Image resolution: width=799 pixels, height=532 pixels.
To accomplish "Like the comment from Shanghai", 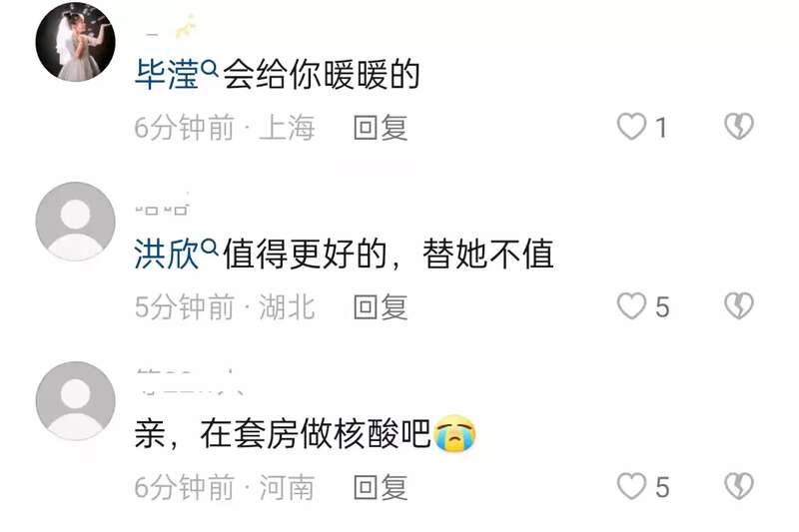I will (632, 127).
